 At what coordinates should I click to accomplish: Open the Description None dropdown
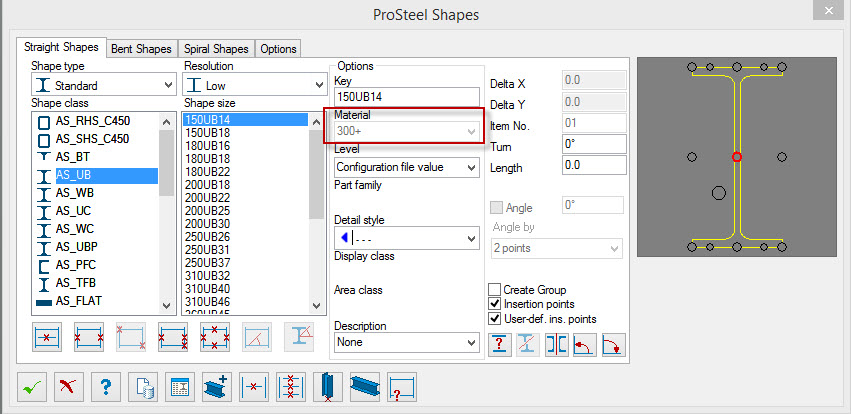click(x=407, y=342)
